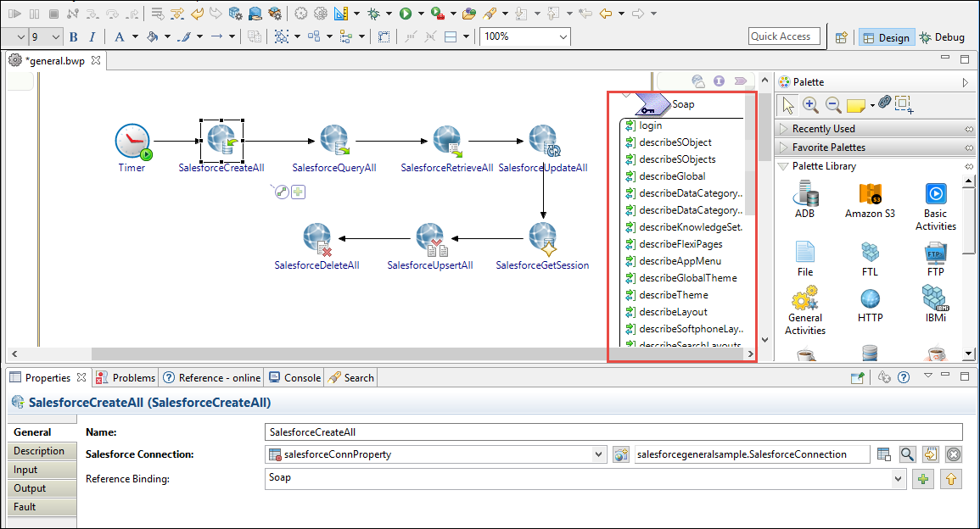
Task: Click the Open Perspective icon
Action: pos(841,37)
